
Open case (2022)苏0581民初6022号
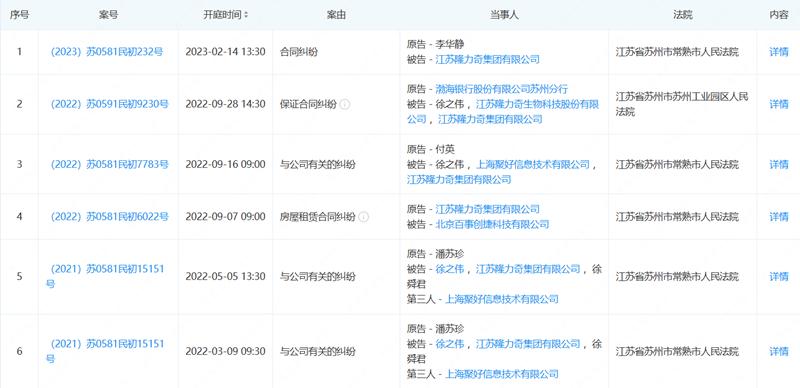109,216
